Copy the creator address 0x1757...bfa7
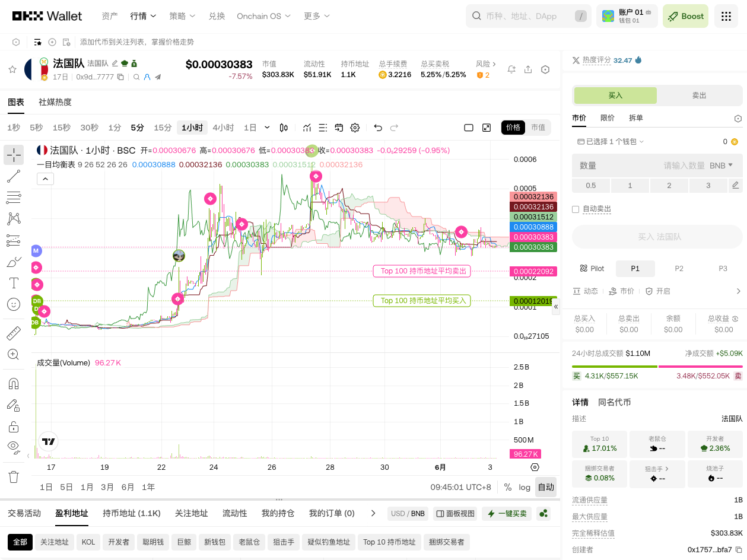Screen dimensions: 747x560 point(739,550)
